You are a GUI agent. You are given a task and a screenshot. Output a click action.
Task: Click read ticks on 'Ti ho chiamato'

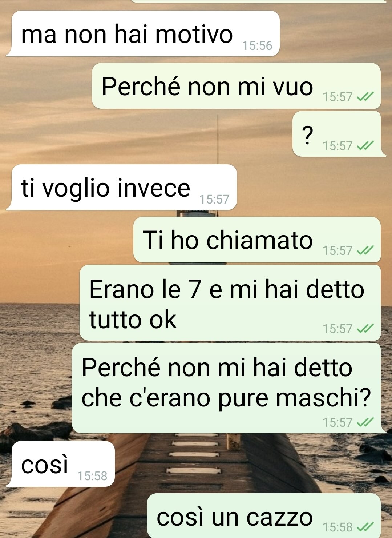point(365,250)
